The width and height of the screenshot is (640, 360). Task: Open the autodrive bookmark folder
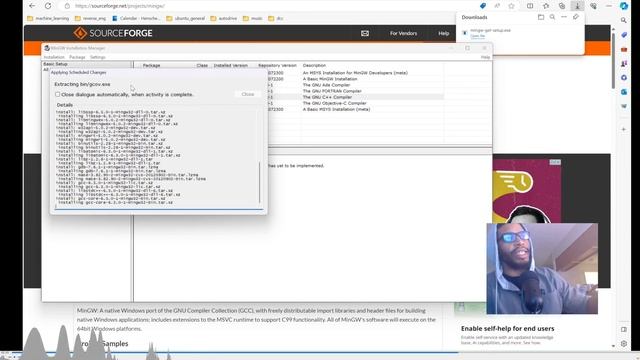[224, 18]
